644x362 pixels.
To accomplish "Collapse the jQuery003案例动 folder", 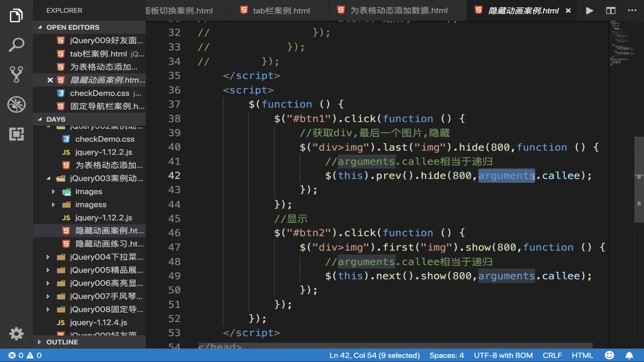I will tap(89, 178).
